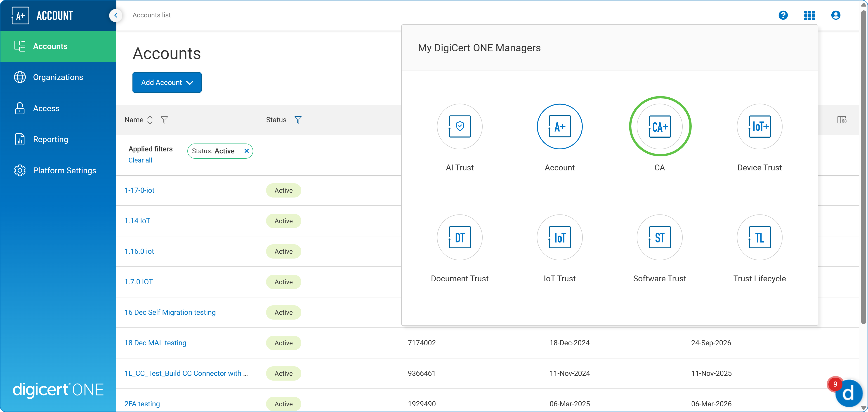
Task: Open Trust Lifecycle manager
Action: [x=759, y=238]
